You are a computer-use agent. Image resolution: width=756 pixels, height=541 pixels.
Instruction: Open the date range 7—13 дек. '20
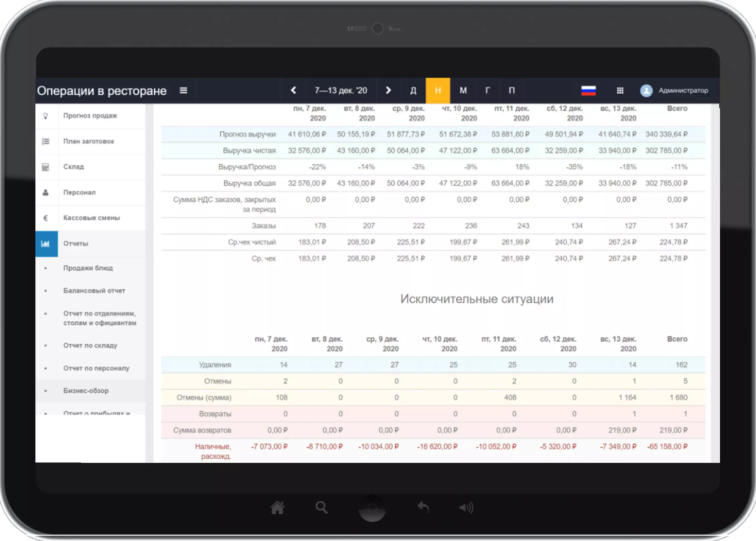pyautogui.click(x=341, y=91)
